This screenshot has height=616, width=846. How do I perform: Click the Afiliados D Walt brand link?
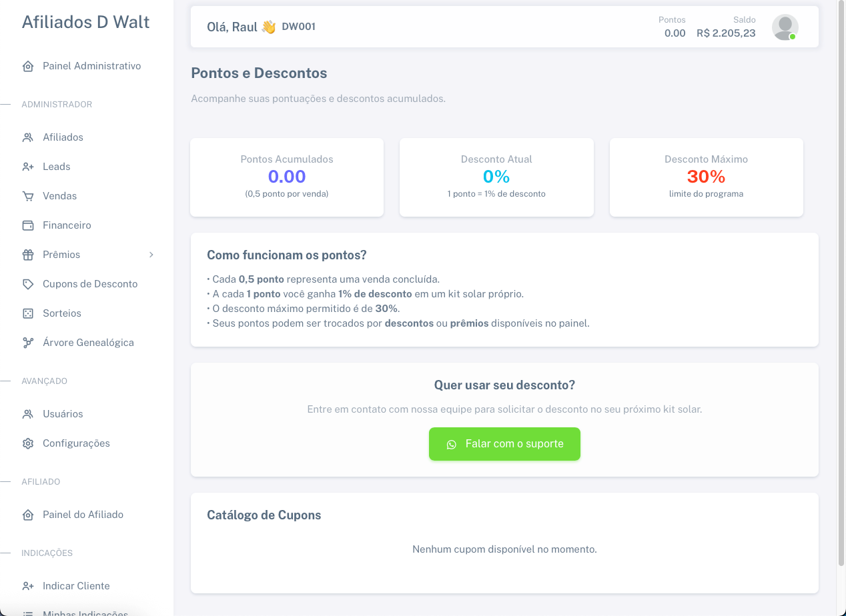point(86,22)
